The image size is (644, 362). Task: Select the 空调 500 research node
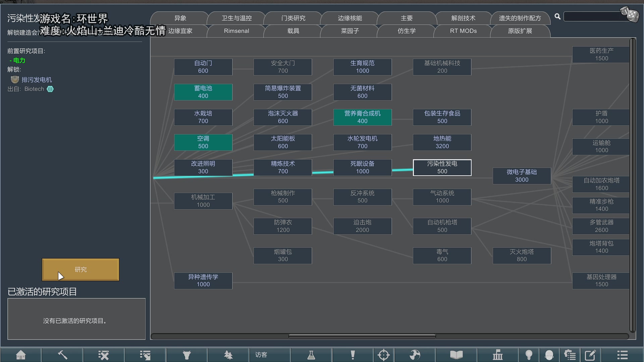coord(203,142)
